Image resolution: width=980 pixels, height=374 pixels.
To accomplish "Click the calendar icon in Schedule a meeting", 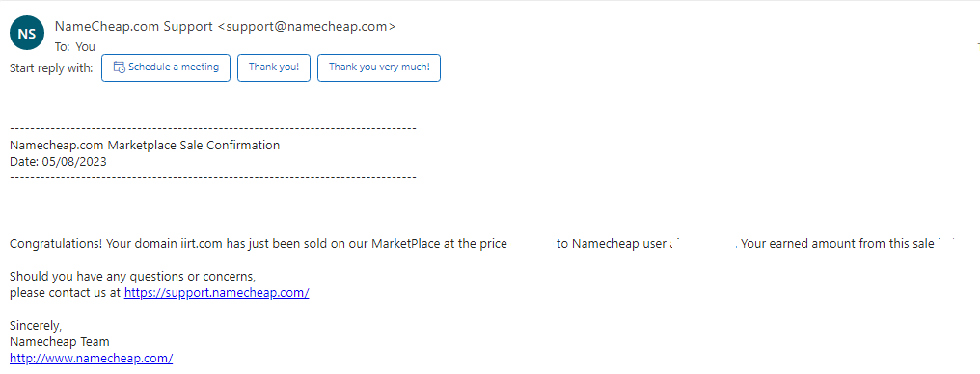I will [x=119, y=67].
